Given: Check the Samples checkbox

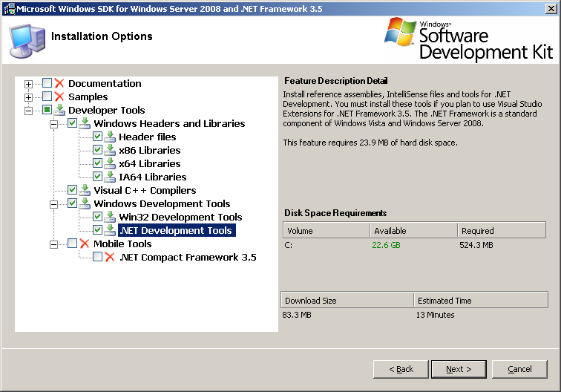Looking at the screenshot, I should coord(47,97).
